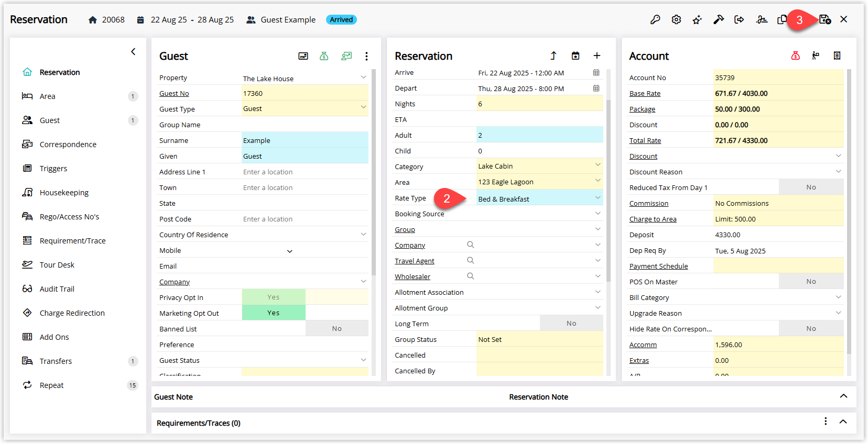Click the copy reservation icon
This screenshot has width=868, height=444.
coord(782,19)
